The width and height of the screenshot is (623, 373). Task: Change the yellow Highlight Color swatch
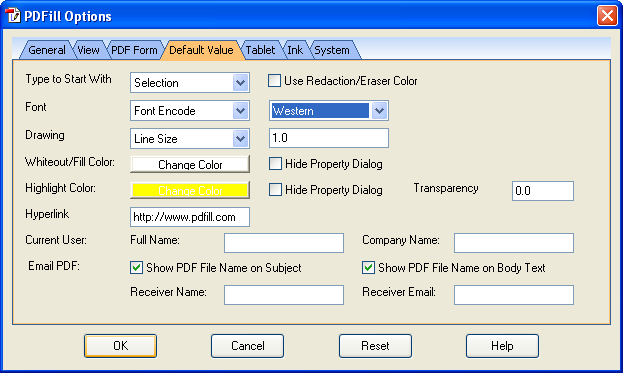pos(190,190)
